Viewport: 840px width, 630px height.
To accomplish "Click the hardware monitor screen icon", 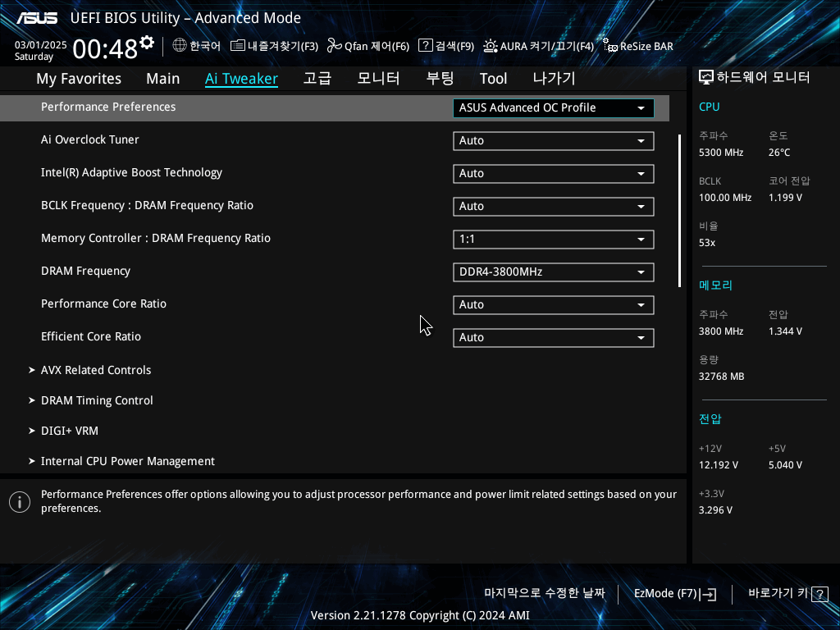I will (706, 77).
